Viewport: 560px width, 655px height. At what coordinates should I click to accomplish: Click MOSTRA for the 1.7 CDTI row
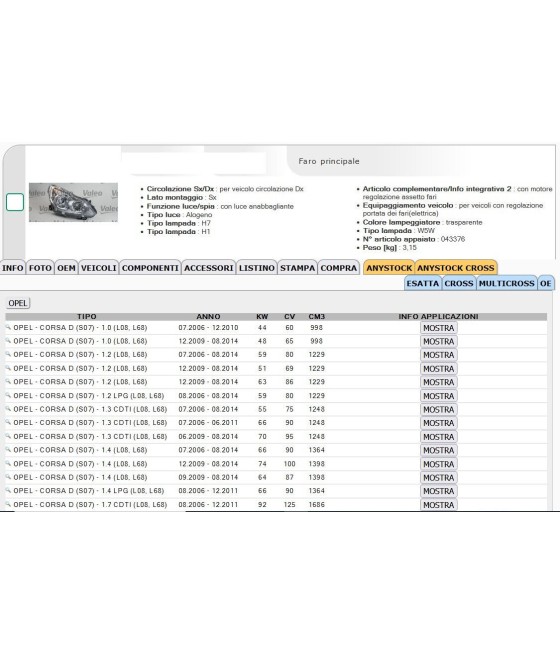pos(438,505)
